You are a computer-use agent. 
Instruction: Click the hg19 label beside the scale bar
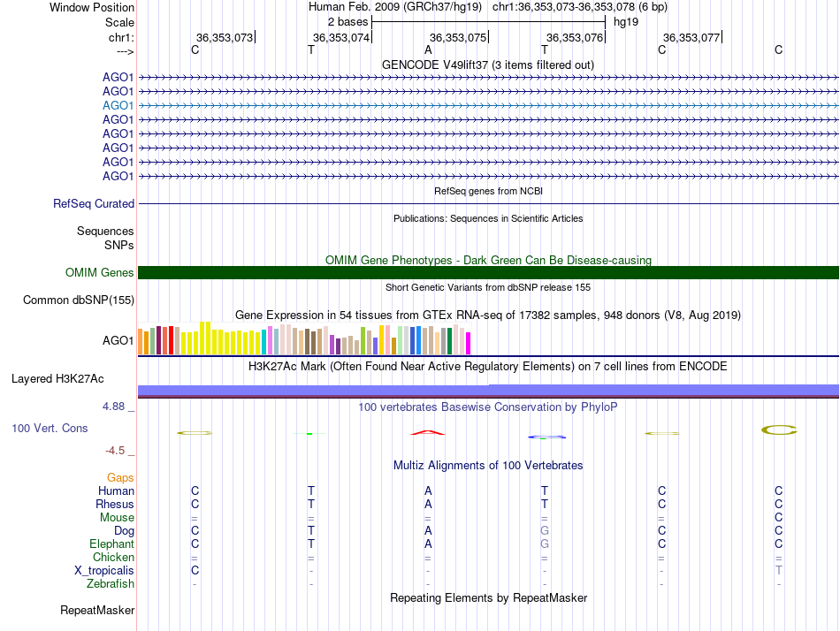(626, 22)
